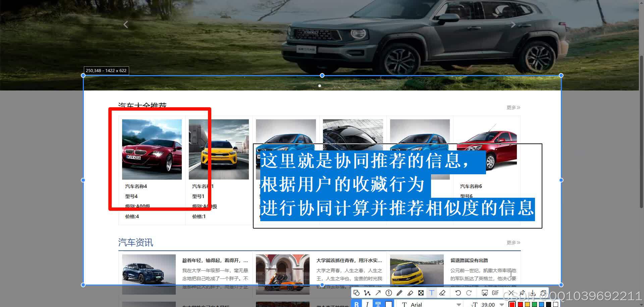Screen dimensions: 644x307
Task: Go to the next banner slide
Action: tap(513, 24)
